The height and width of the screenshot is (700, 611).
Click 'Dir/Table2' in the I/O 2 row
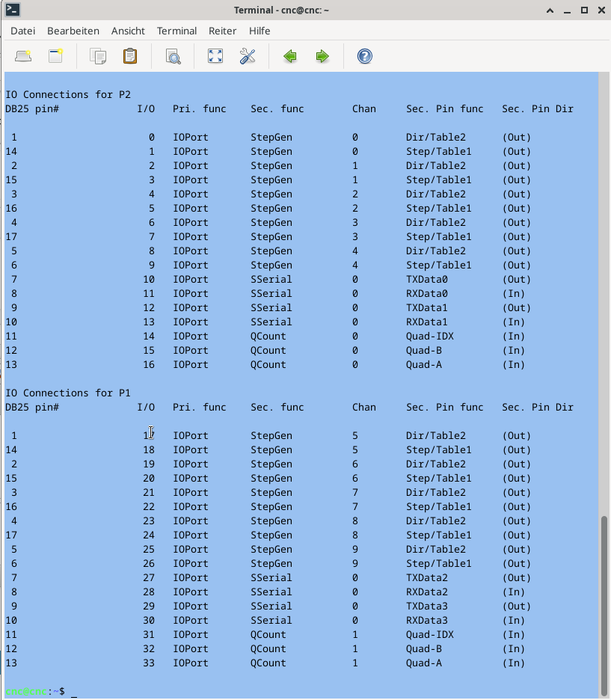[435, 165]
